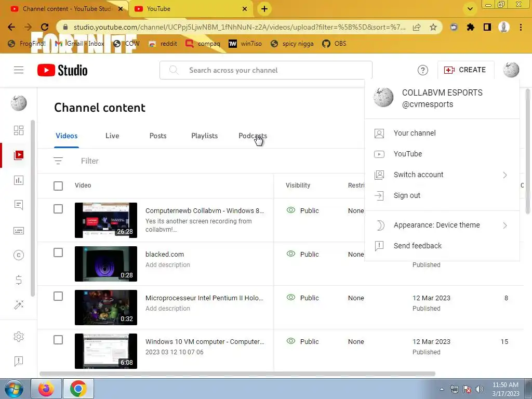Open Dashboard from the sidebar
The width and height of the screenshot is (532, 399).
tap(19, 130)
